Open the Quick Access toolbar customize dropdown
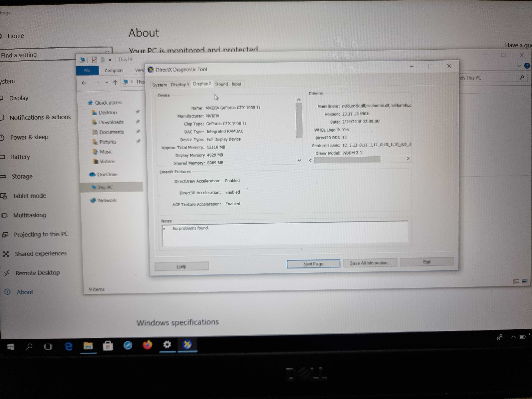 coord(110,60)
